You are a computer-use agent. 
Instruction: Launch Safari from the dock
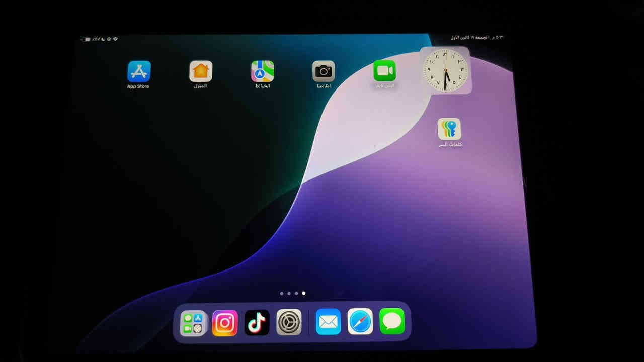click(360, 322)
